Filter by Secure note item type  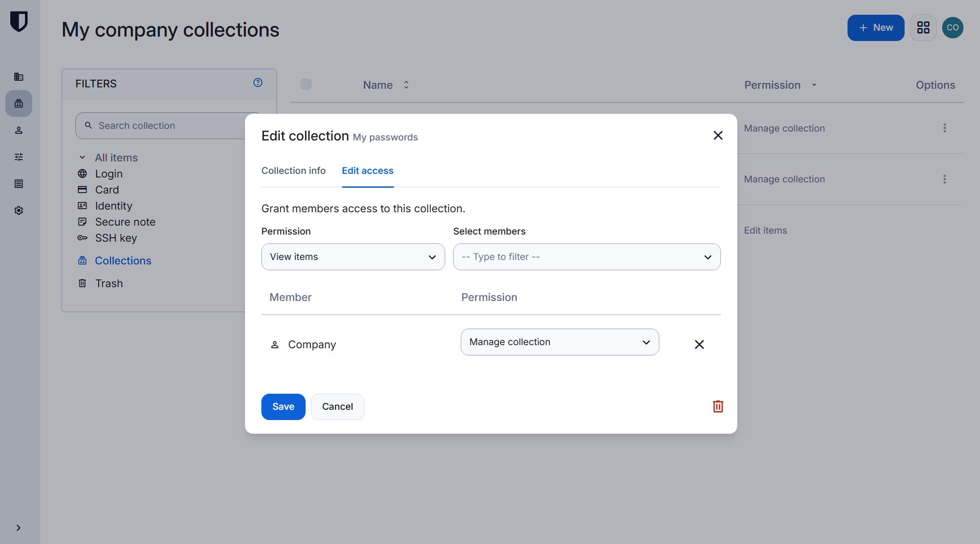(125, 222)
